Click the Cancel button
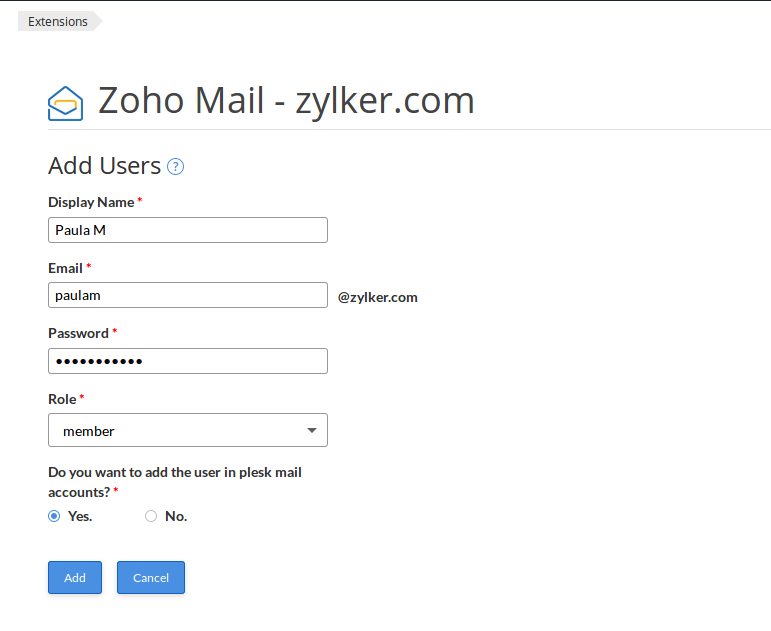Image resolution: width=771 pixels, height=631 pixels. click(x=151, y=577)
